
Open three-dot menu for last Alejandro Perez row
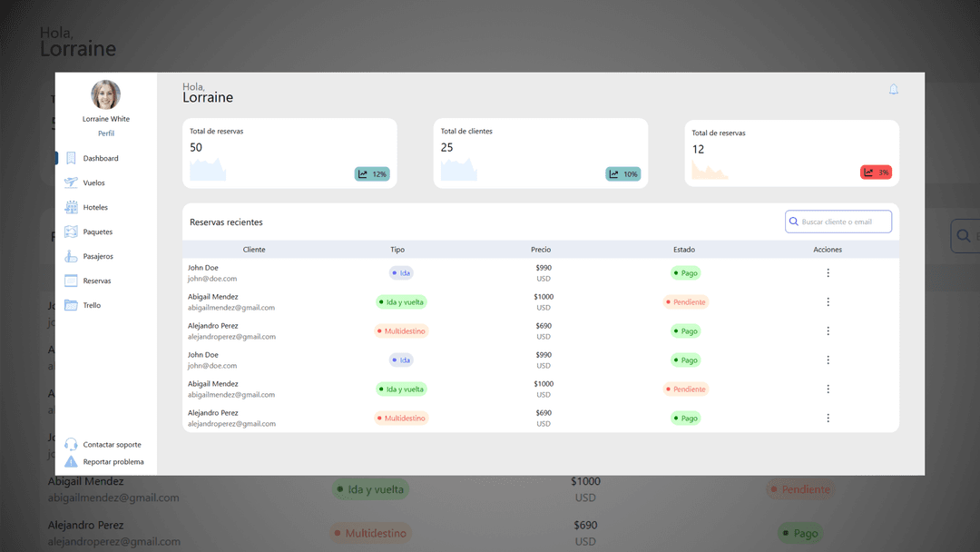point(828,419)
